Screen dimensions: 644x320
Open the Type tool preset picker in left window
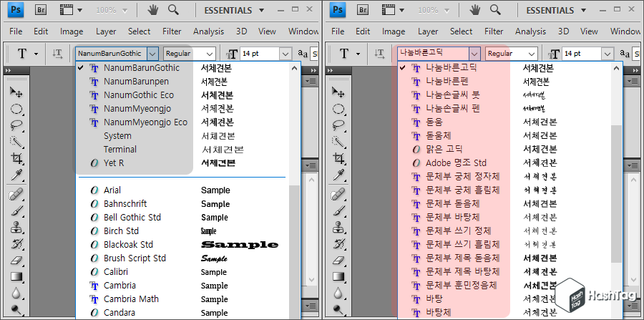(x=36, y=54)
